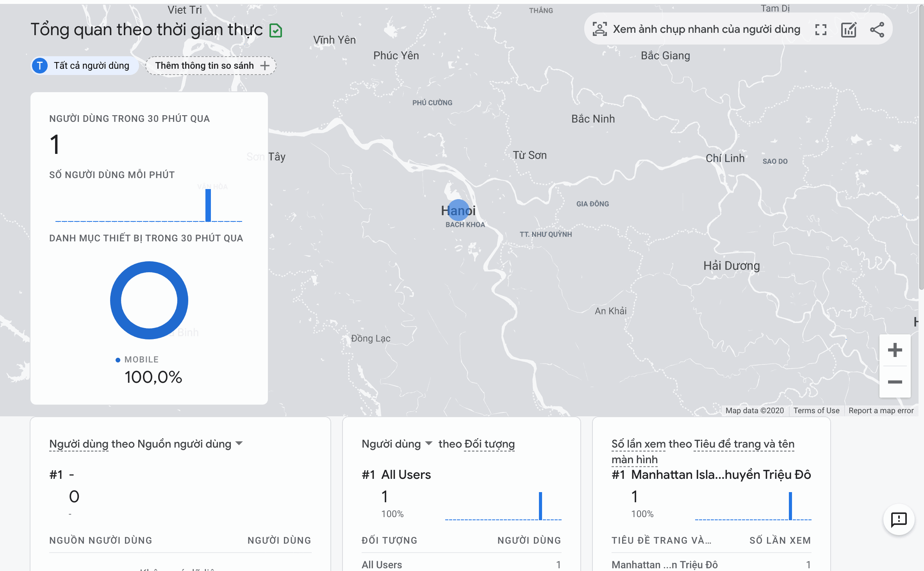This screenshot has height=571, width=924.
Task: Click the Hanoi blue user bubble on map
Action: coord(458,211)
